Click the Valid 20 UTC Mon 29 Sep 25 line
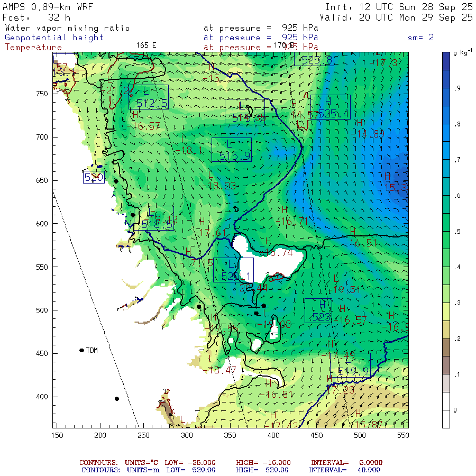Screen dimensions: 476x476 (x=396, y=17)
